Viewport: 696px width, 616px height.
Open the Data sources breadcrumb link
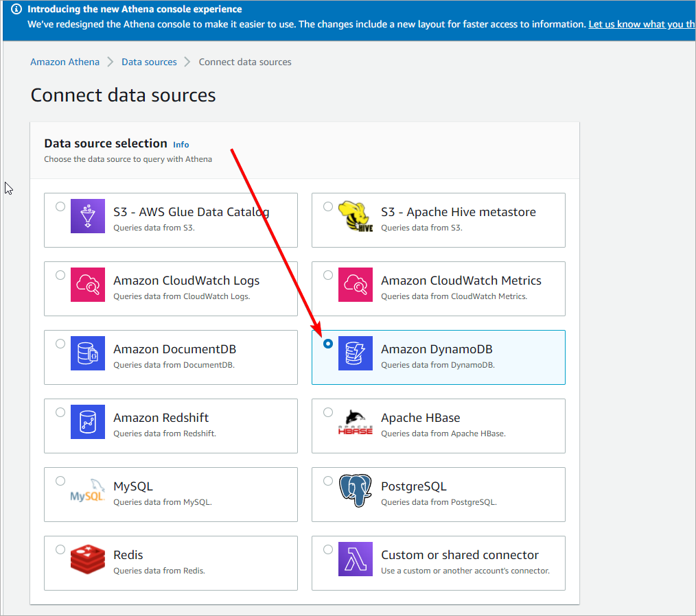[149, 62]
